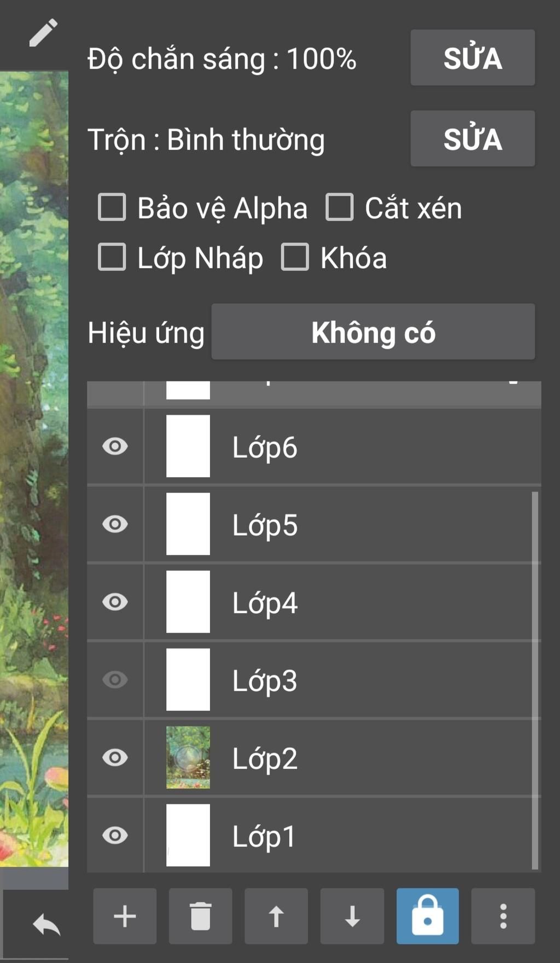Click the layer list scrollbar
This screenshot has width=560, height=963.
535,678
